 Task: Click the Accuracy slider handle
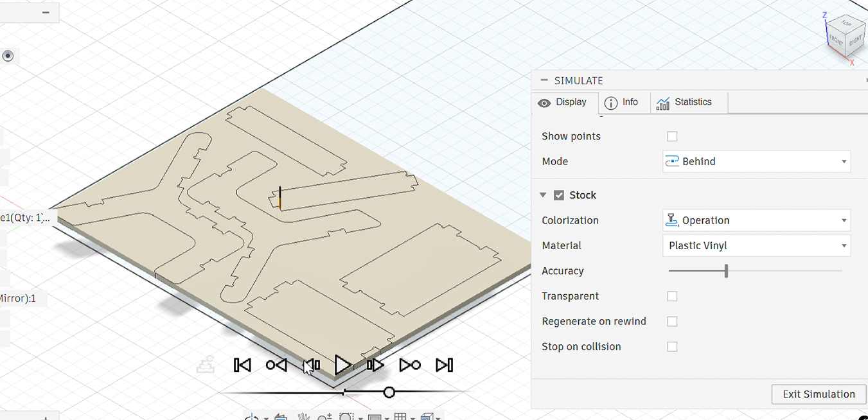point(726,271)
